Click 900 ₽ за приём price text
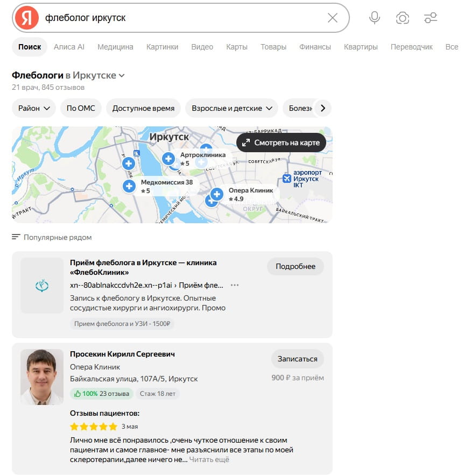The image size is (471, 476). (298, 378)
